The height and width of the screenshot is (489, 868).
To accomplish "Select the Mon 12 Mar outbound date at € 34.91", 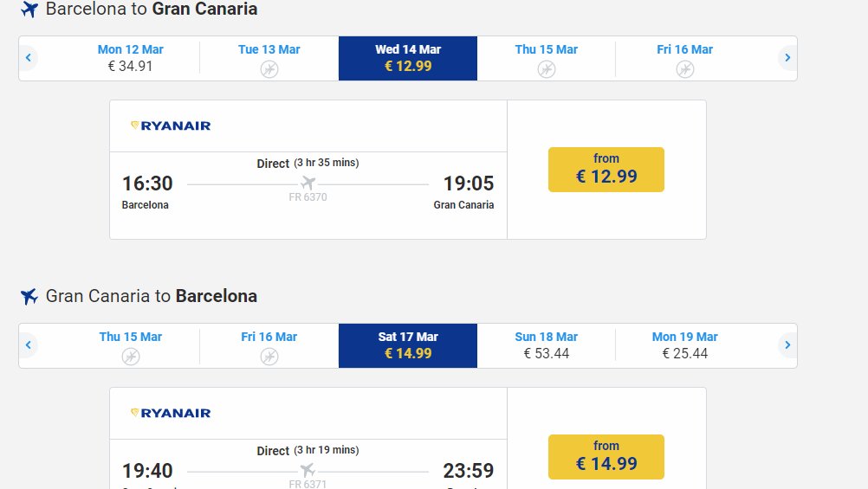I will pyautogui.click(x=130, y=58).
